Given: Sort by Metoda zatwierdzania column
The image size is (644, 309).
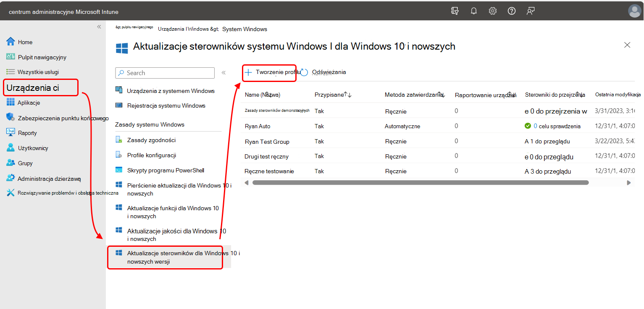Looking at the screenshot, I should 415,95.
